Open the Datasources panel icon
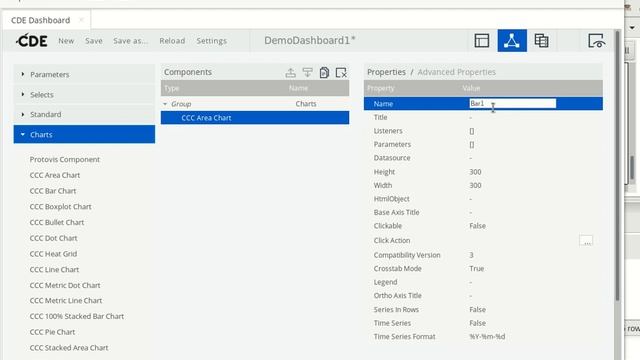The width and height of the screenshot is (640, 360). tap(541, 41)
